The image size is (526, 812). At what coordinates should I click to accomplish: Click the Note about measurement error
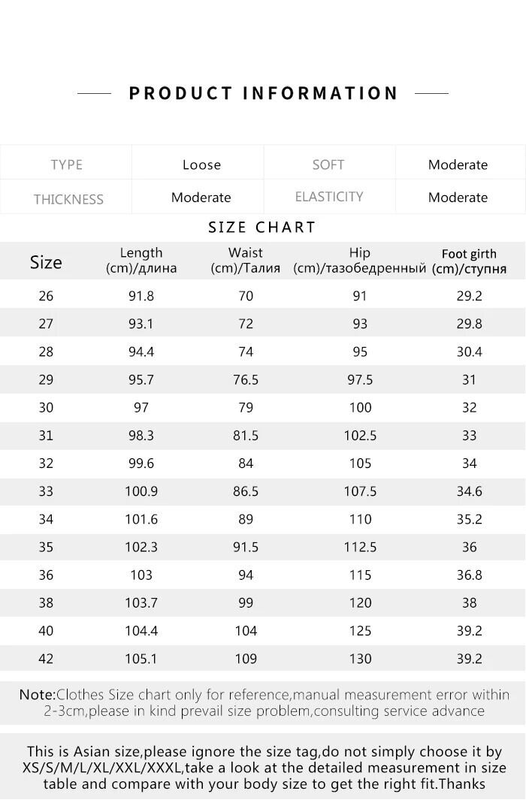(x=263, y=702)
